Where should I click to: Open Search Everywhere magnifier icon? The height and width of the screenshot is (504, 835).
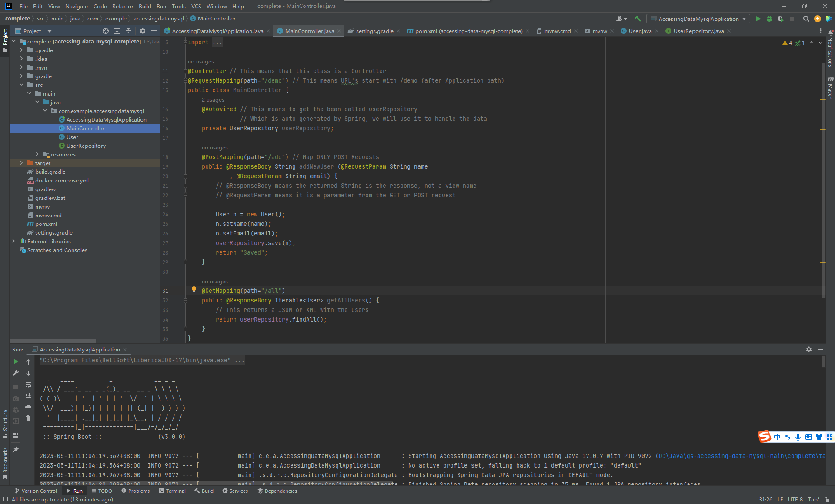coord(806,19)
